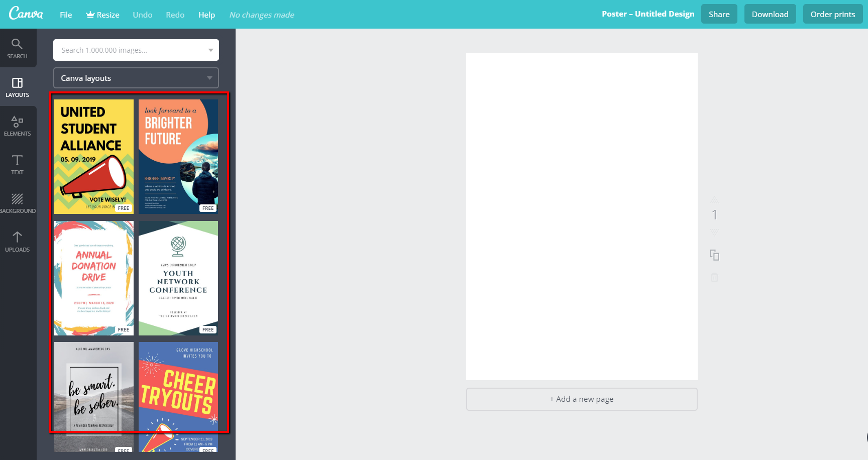Image resolution: width=868 pixels, height=460 pixels.
Task: Click the Download button
Action: point(770,14)
